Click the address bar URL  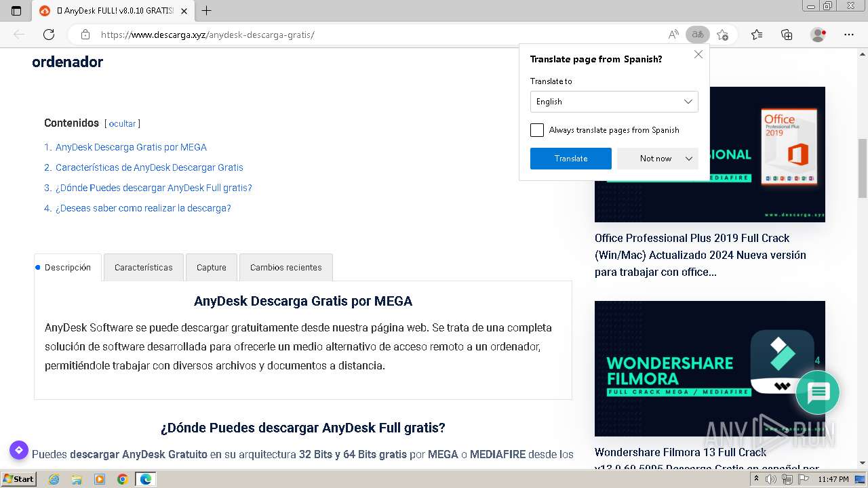pyautogui.click(x=208, y=35)
